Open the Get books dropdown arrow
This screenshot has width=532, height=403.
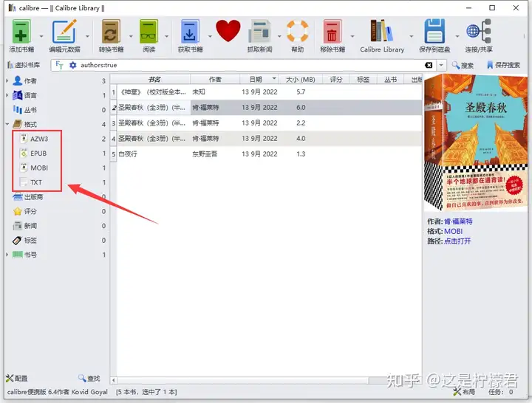click(210, 36)
